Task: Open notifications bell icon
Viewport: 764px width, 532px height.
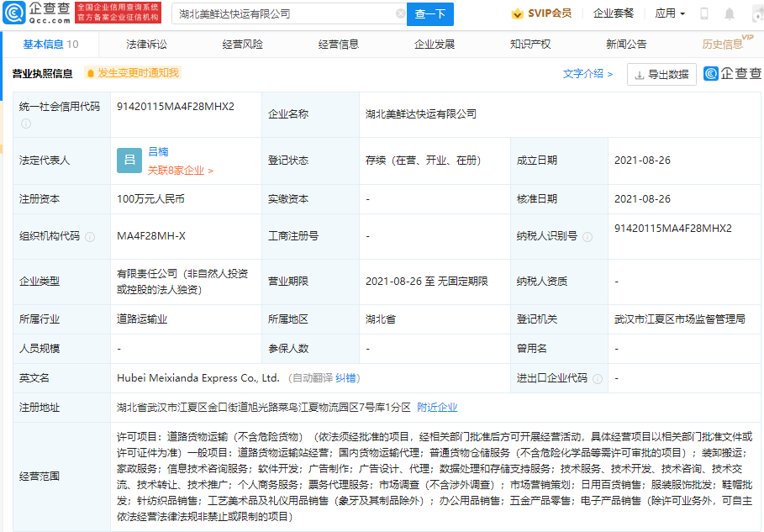Action: point(729,14)
